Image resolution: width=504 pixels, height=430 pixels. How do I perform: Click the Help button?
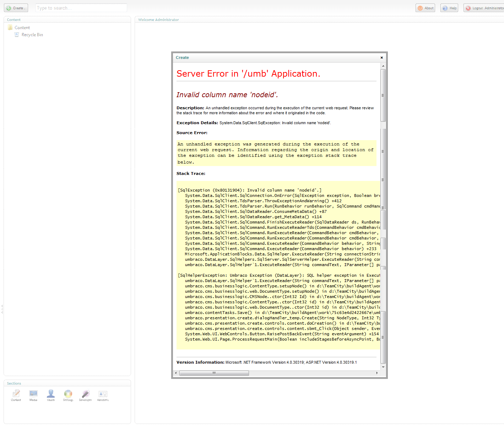pos(449,8)
